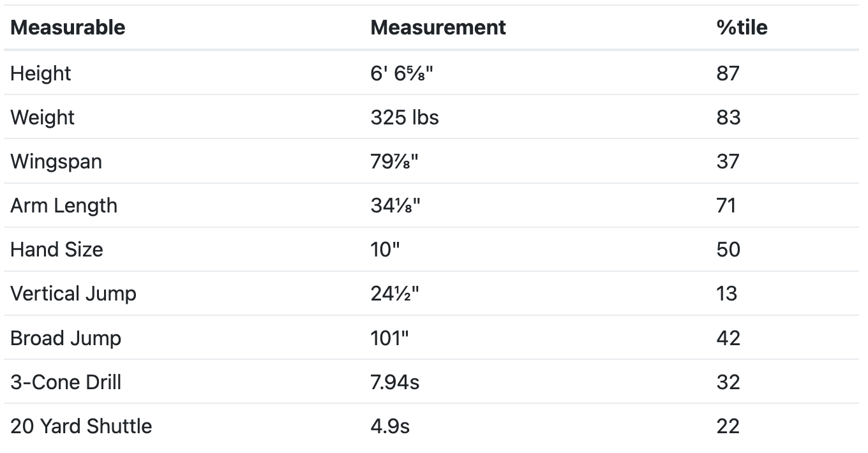Image resolution: width=868 pixels, height=453 pixels.
Task: Select the Vertical Jump row label
Action: [x=73, y=293]
